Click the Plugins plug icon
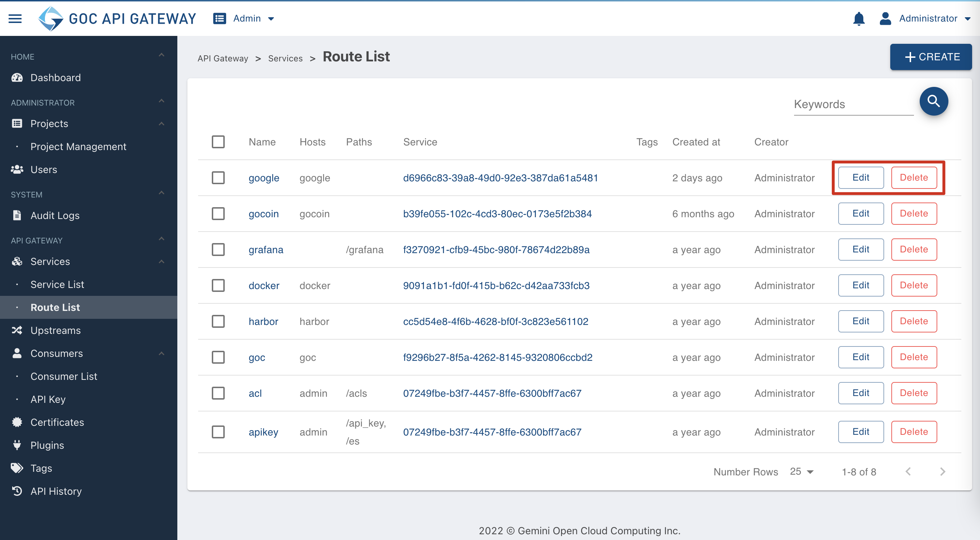The image size is (980, 540). point(17,444)
